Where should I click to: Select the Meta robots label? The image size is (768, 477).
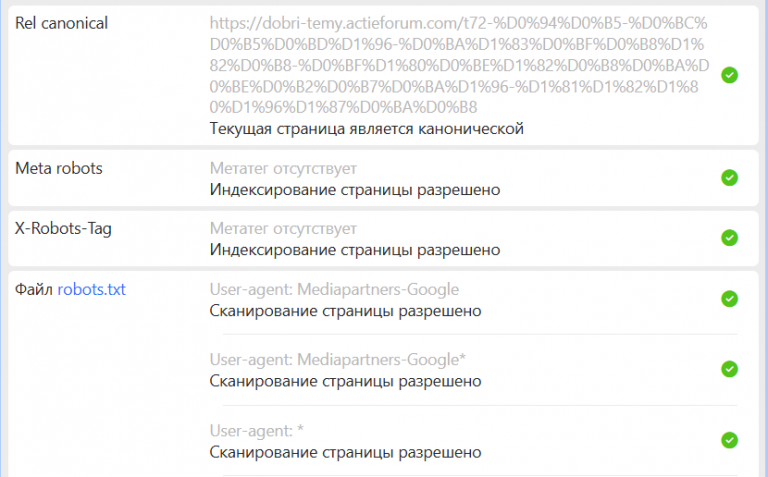[59, 168]
